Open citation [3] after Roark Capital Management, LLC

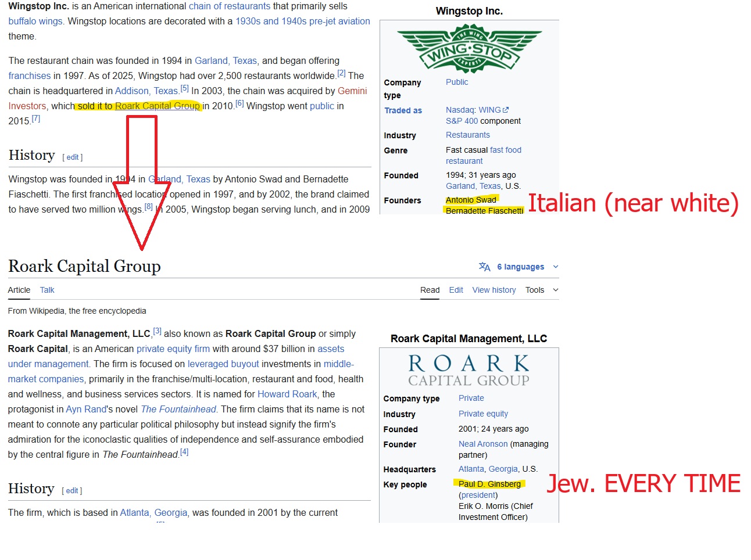[x=157, y=331]
